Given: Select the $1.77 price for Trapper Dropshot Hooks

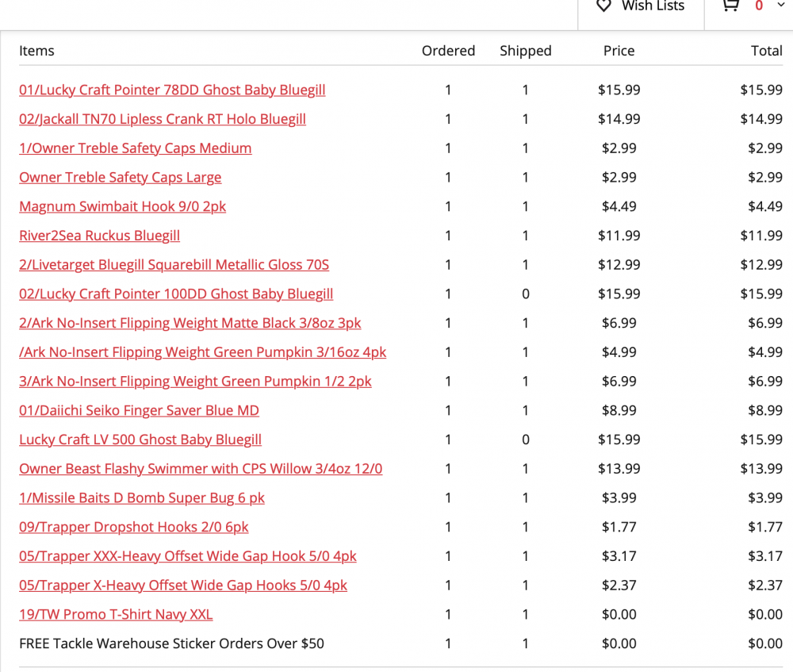Looking at the screenshot, I should coord(619,528).
